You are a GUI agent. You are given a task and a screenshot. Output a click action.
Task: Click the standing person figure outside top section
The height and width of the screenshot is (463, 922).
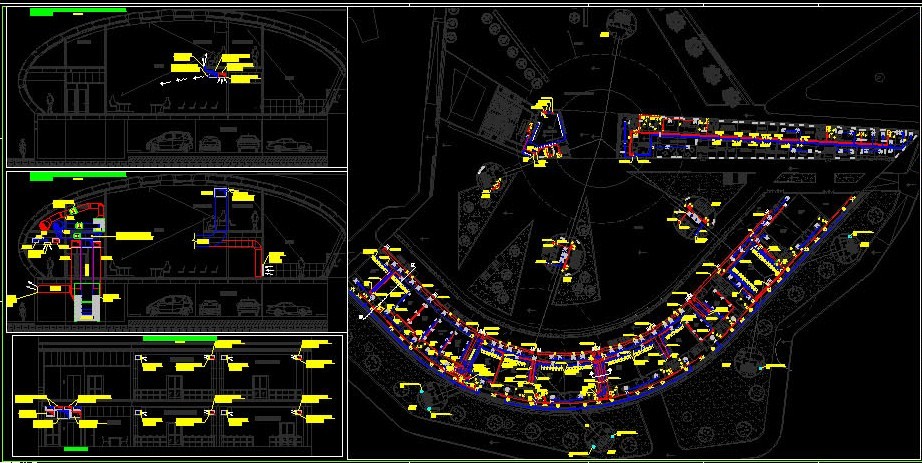pos(24,151)
